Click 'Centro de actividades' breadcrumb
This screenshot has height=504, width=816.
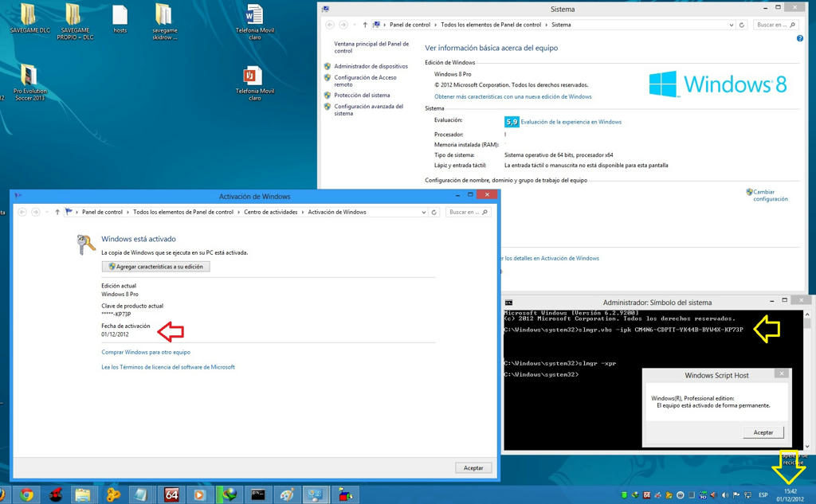pyautogui.click(x=271, y=213)
